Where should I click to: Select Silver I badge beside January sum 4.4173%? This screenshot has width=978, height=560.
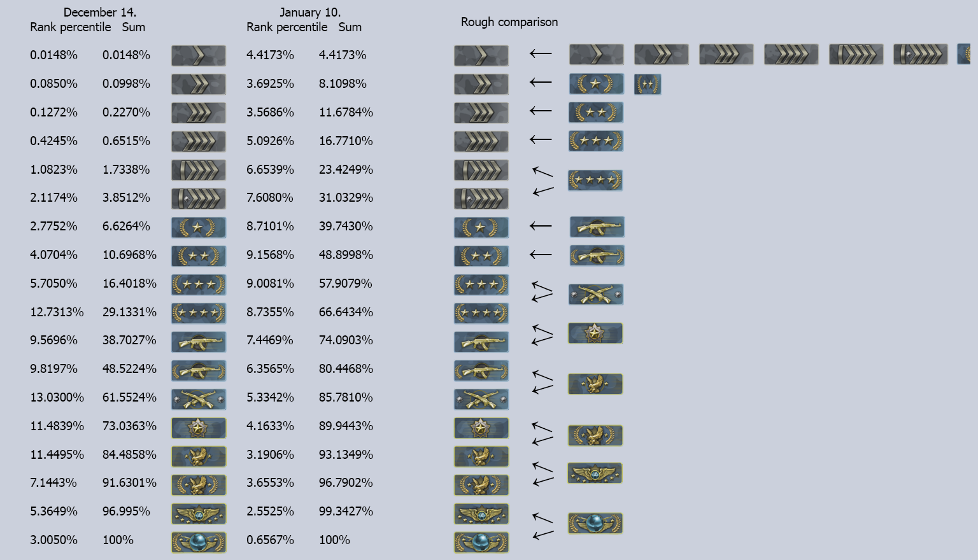(481, 55)
